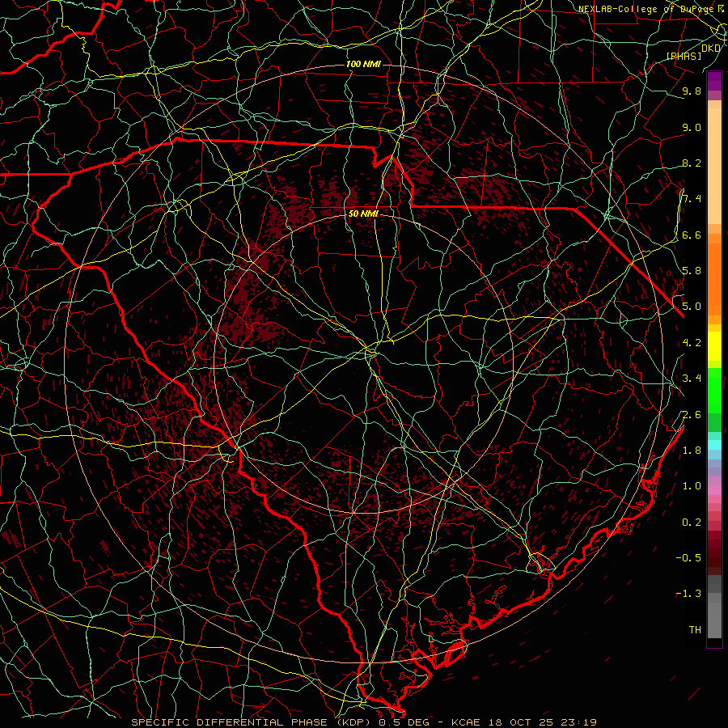Click the "-0.5" scale value
728x728 pixels.
pos(688,557)
